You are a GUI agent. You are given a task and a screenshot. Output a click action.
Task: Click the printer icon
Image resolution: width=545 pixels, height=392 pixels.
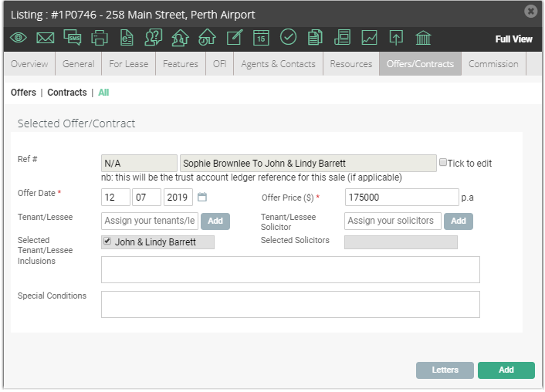[100, 38]
